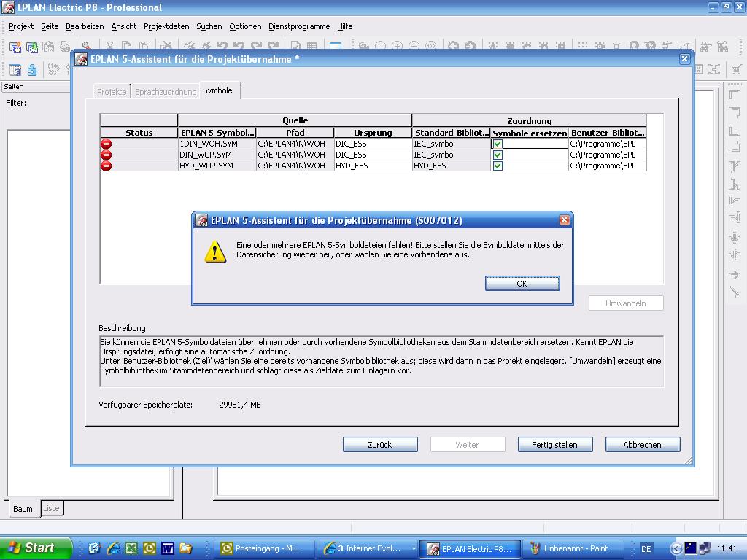Click the zoom in magnifier with plus sign

397,46
